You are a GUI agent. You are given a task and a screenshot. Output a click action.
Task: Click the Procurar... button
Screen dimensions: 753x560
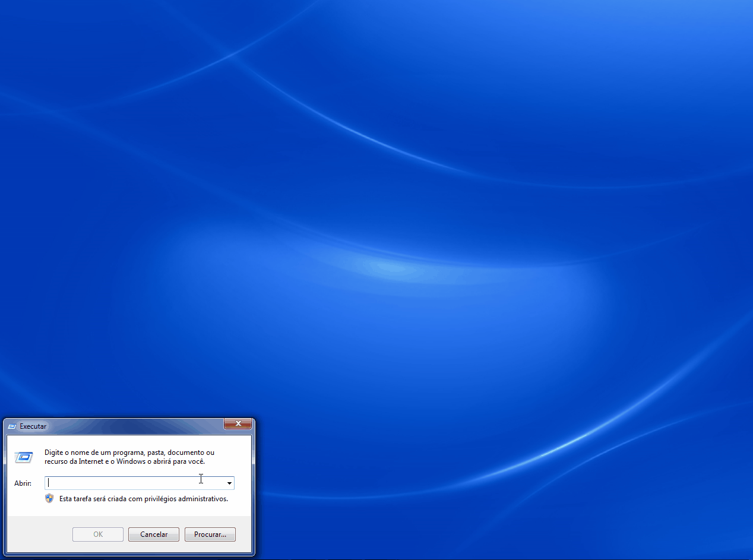(210, 534)
